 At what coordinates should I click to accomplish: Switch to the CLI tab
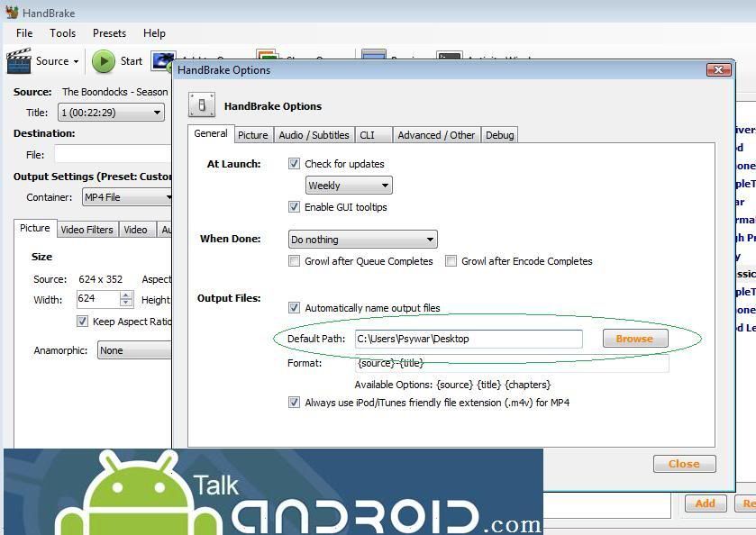click(374, 135)
